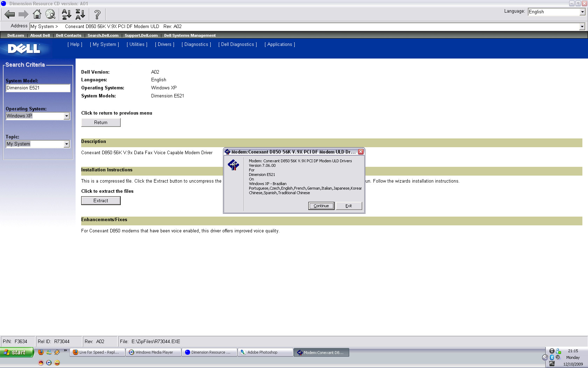
Task: Click the 'File: E:\ZipFiles\R73044.EXE' status text
Action: [x=150, y=341]
